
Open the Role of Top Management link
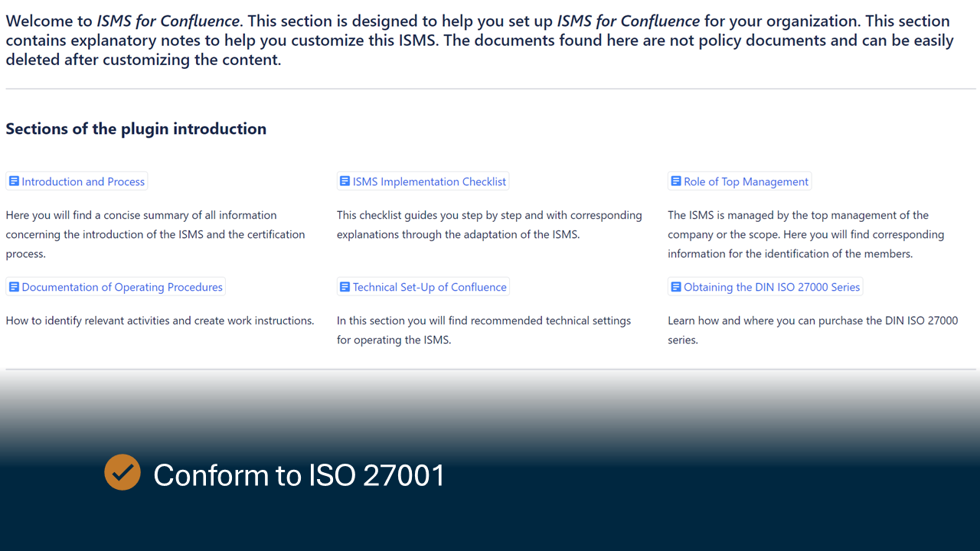pos(740,181)
